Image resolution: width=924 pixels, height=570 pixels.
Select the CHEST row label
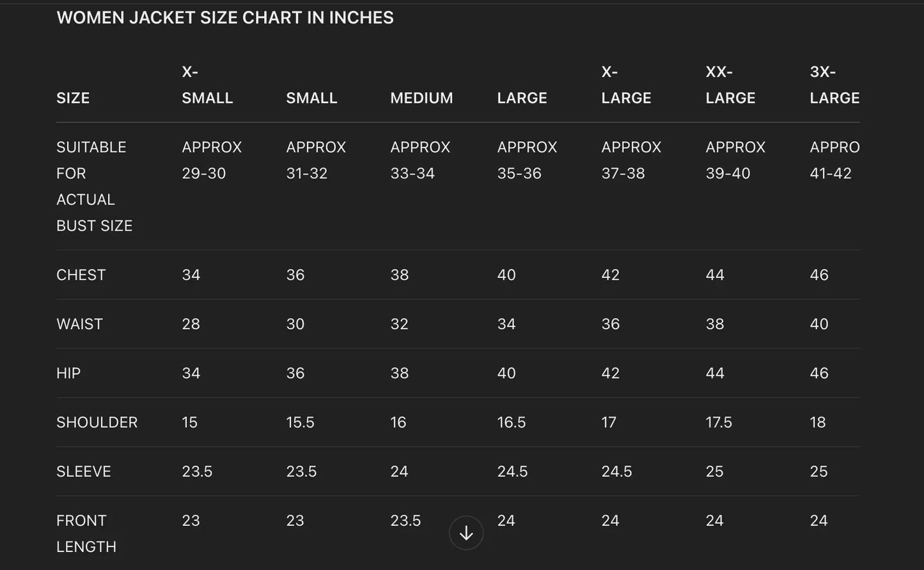[x=81, y=275]
